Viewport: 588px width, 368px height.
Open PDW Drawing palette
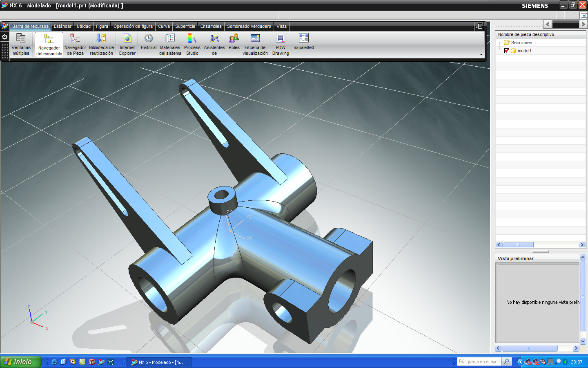(x=281, y=44)
